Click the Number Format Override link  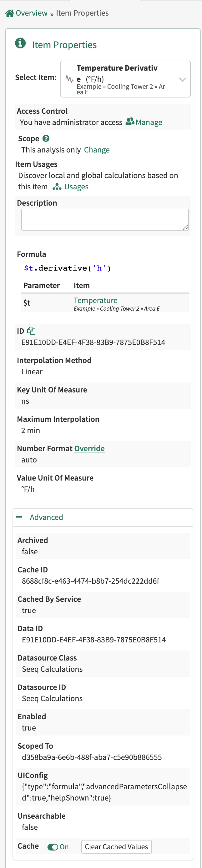pos(89,448)
